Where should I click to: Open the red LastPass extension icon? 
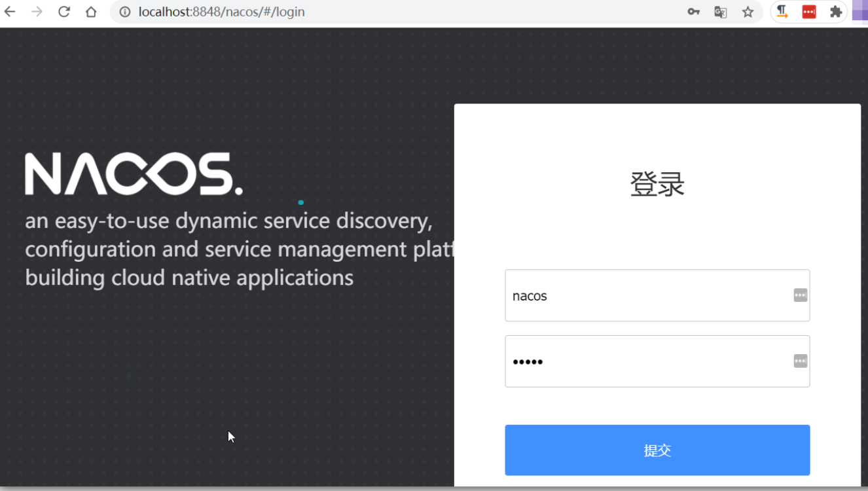tap(809, 12)
